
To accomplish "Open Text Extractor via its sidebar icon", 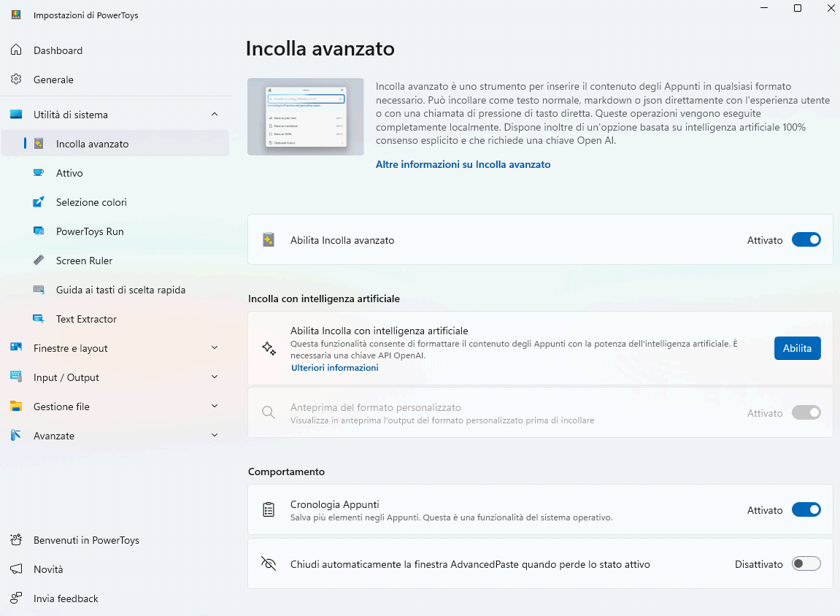I will (39, 319).
